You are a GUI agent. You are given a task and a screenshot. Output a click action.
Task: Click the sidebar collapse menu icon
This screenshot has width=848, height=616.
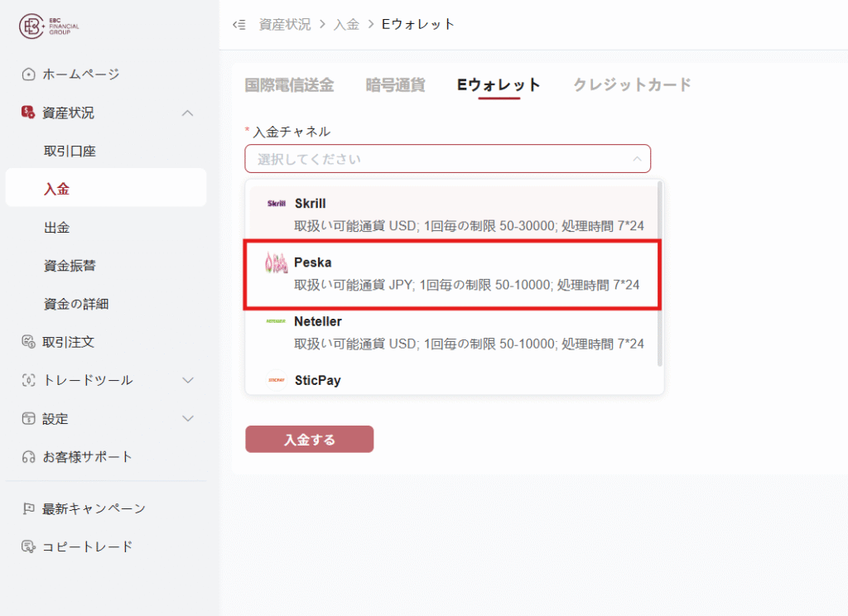[x=238, y=25]
